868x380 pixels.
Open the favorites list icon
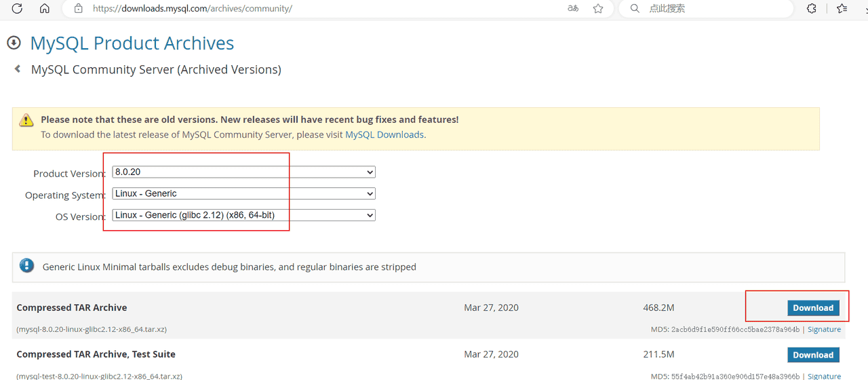[x=842, y=9]
